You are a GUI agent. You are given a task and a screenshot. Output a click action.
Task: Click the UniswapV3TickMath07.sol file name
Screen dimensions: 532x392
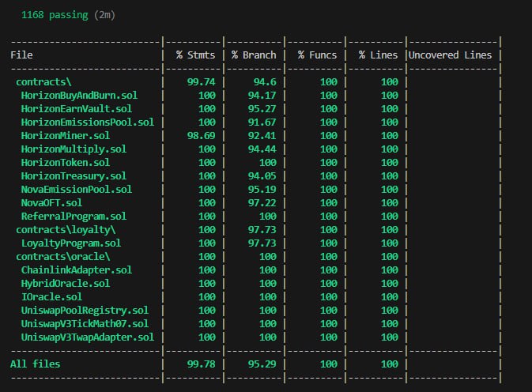[x=85, y=323]
